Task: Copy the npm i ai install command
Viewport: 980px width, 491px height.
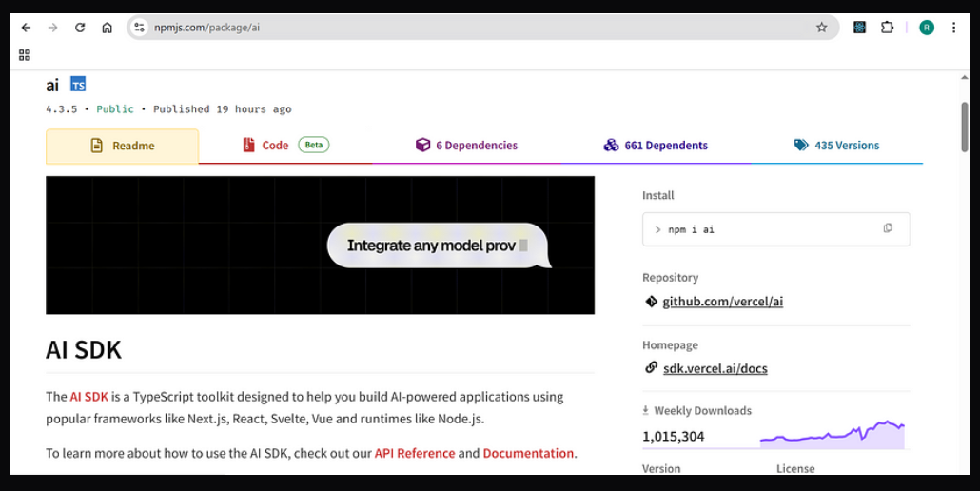Action: pos(888,228)
